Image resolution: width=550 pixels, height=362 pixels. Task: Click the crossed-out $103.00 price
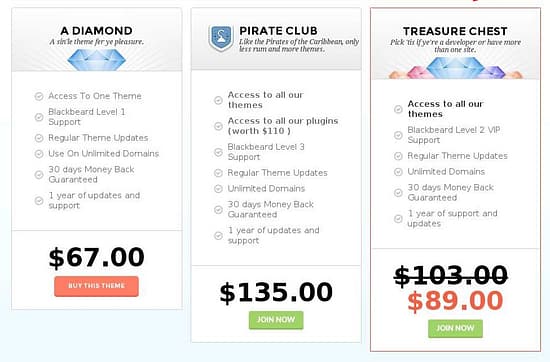pyautogui.click(x=451, y=275)
